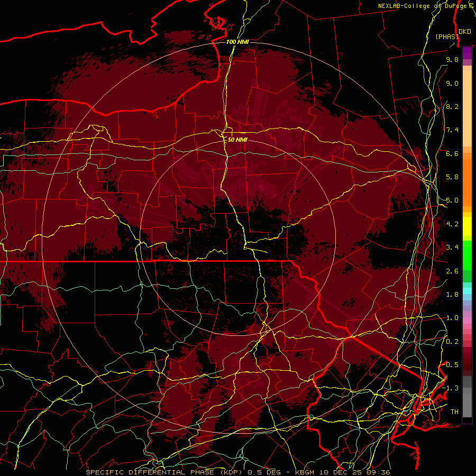Viewport: 476px width, 476px height.
Task: Click the 3.4 value on the color scale
Action: (452, 248)
